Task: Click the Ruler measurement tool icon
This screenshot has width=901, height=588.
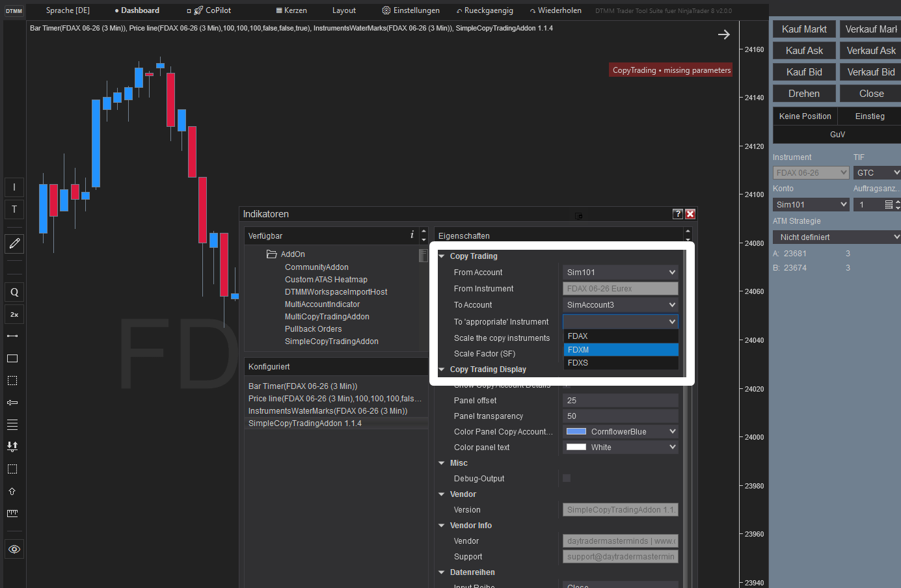Action: 14,513
